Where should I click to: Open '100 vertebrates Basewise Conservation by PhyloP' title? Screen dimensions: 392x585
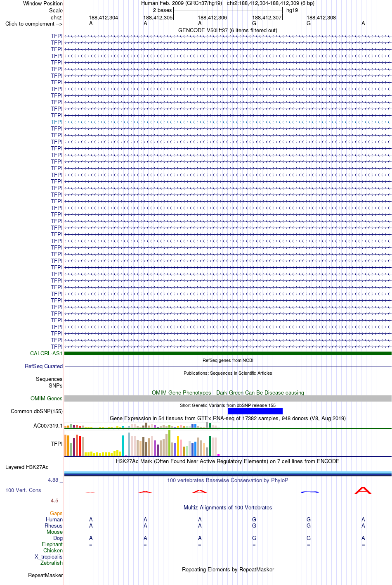coord(228,480)
